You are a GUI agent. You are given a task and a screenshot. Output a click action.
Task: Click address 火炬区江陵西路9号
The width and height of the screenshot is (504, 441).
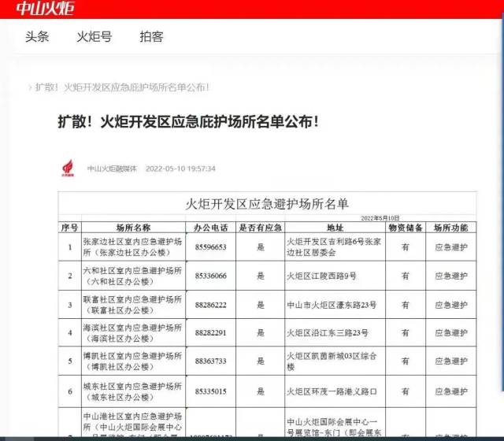(321, 276)
